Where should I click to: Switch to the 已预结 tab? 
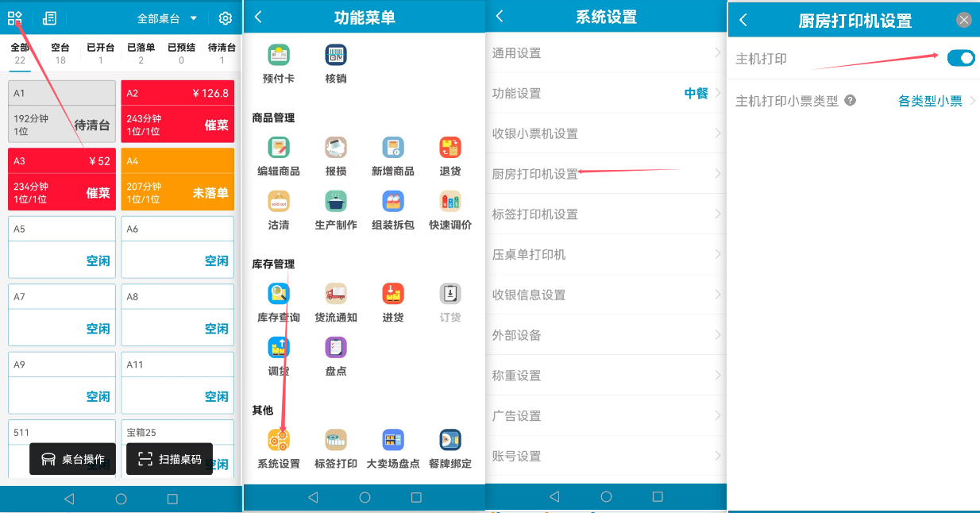click(x=181, y=54)
